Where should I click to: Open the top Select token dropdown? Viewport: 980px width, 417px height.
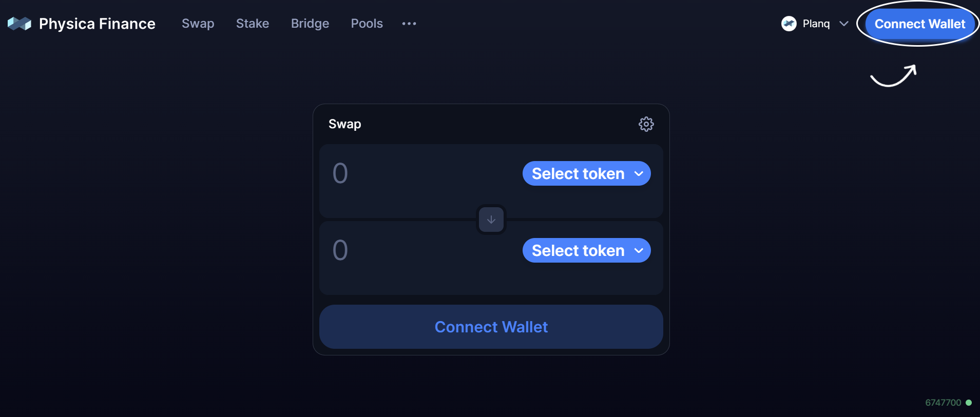point(586,174)
